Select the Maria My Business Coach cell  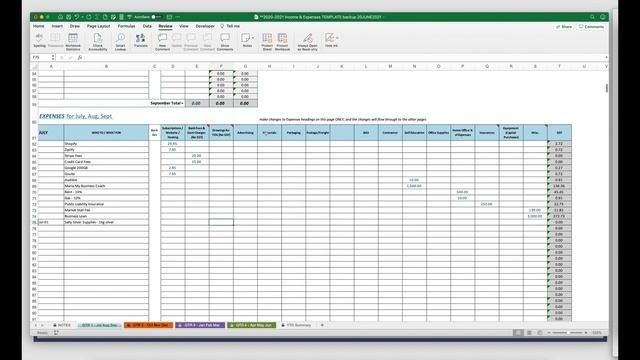click(x=106, y=186)
